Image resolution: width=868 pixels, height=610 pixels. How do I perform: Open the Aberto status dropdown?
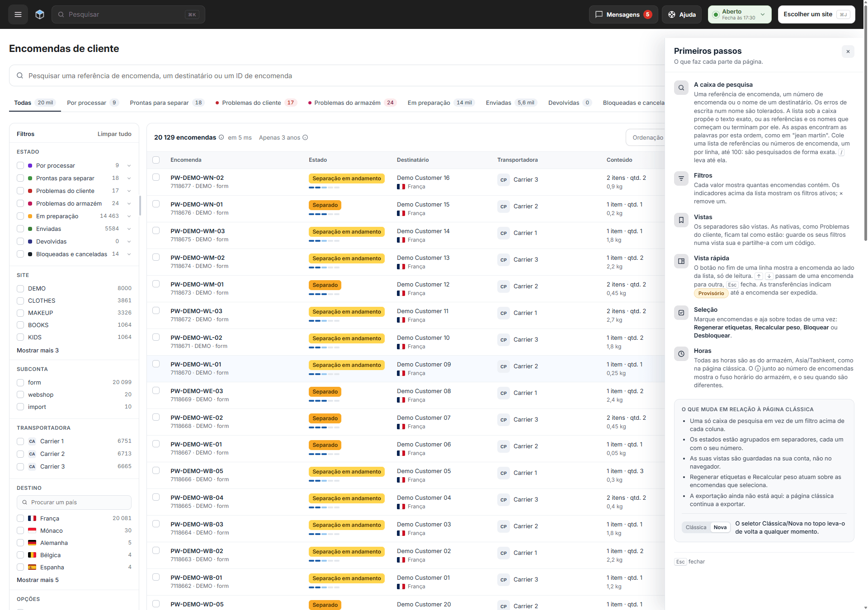739,14
